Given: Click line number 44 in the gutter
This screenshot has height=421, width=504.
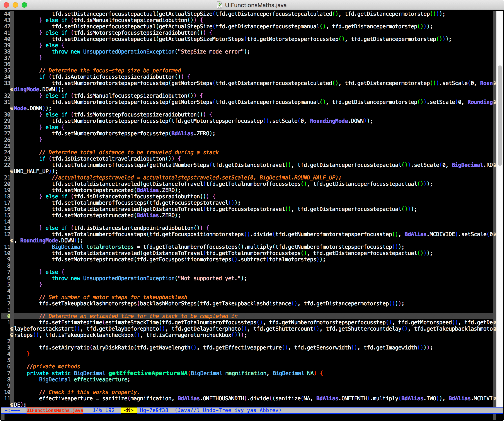Looking at the screenshot, I should tap(7, 14).
